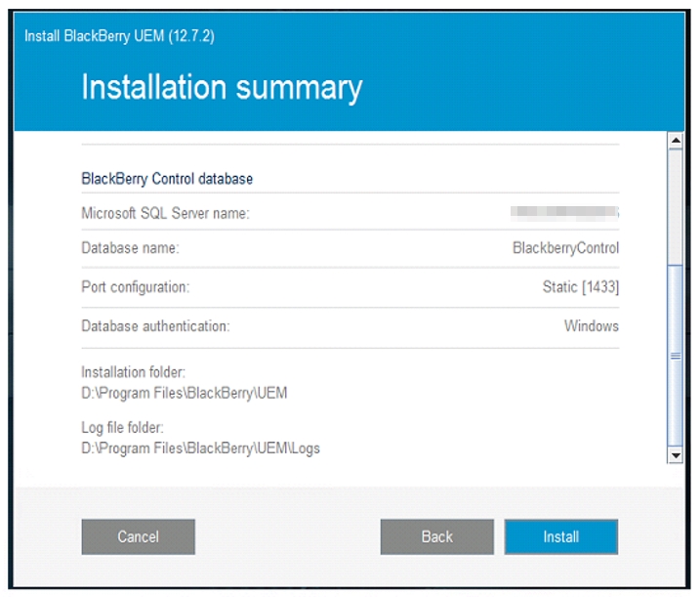Cancel the BlackBerry UEM installation
This screenshot has width=700, height=597.
point(138,536)
